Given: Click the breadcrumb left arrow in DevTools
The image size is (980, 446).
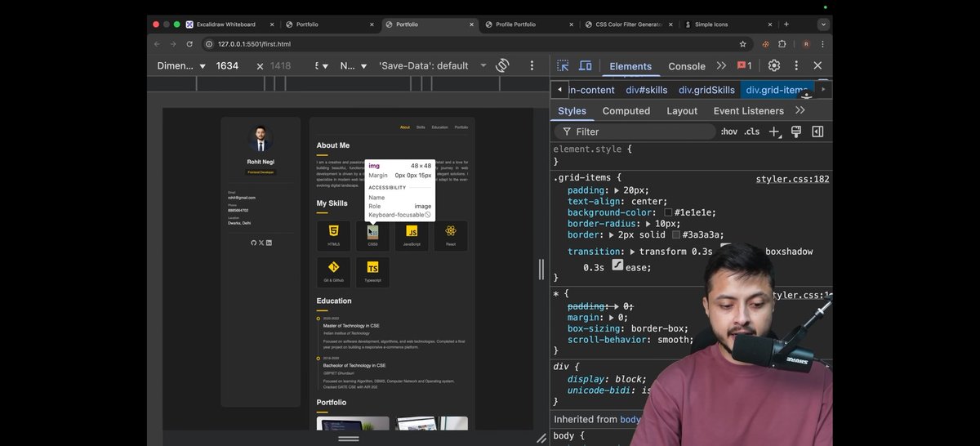Looking at the screenshot, I should point(559,90).
